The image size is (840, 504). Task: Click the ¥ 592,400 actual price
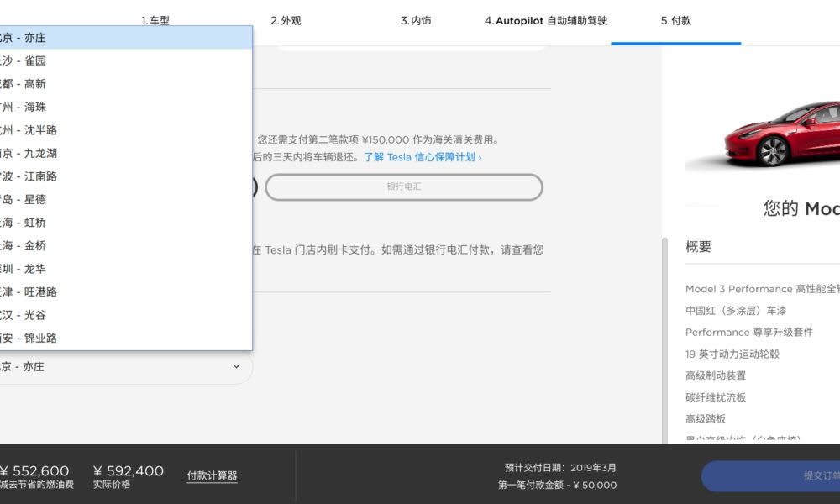[x=129, y=470]
